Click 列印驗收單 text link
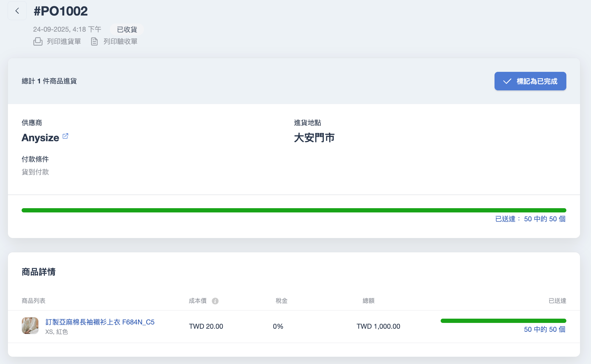This screenshot has width=591, height=364. pyautogui.click(x=120, y=41)
